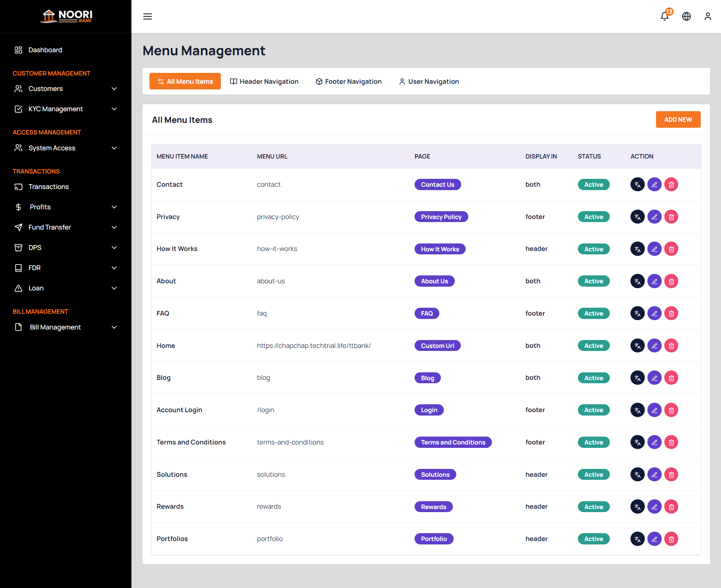The image size is (721, 588).
Task: Switch to the Header Navigation tab
Action: pos(264,81)
